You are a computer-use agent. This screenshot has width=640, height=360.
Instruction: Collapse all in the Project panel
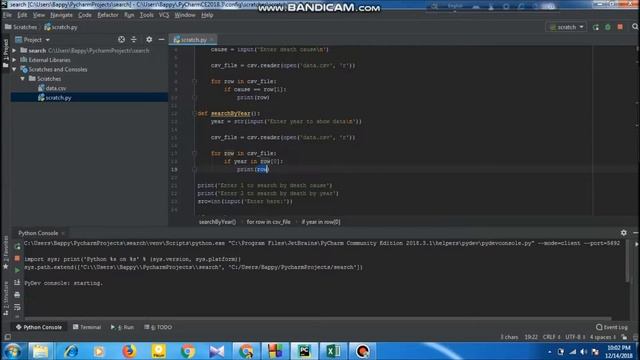[134, 40]
